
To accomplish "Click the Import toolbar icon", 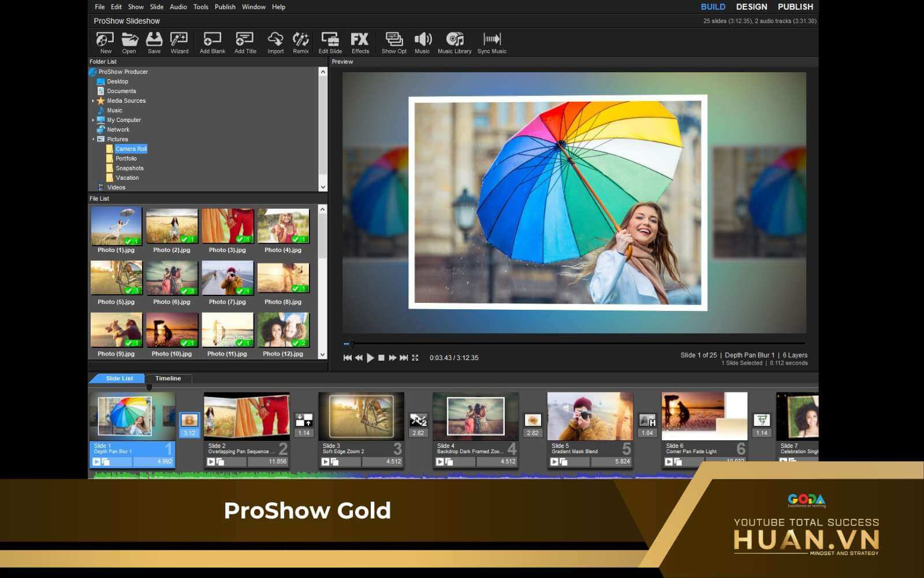I will (x=275, y=42).
